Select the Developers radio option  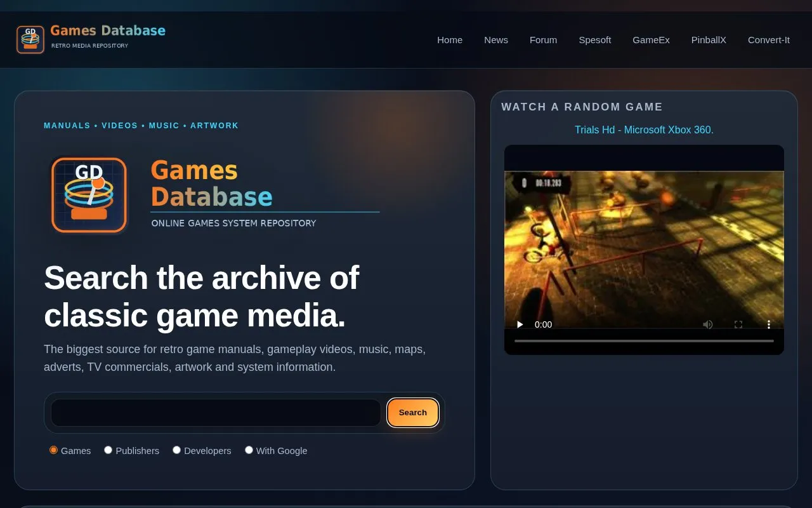coord(176,450)
